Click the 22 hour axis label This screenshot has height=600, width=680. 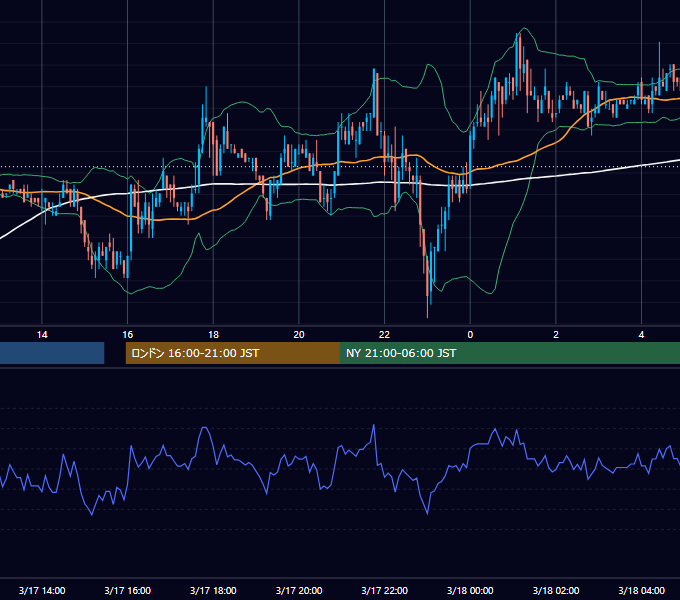384,335
